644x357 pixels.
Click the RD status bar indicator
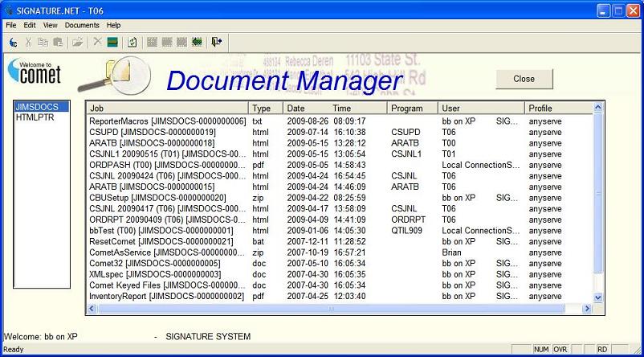pyautogui.click(x=602, y=350)
